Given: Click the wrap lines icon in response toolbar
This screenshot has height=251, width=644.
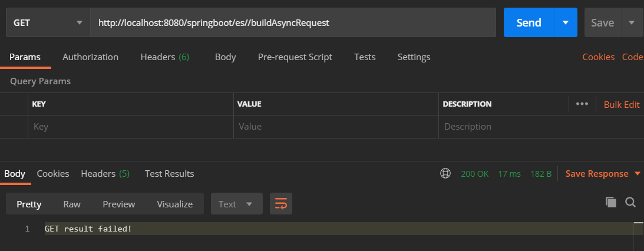Looking at the screenshot, I should [x=281, y=204].
